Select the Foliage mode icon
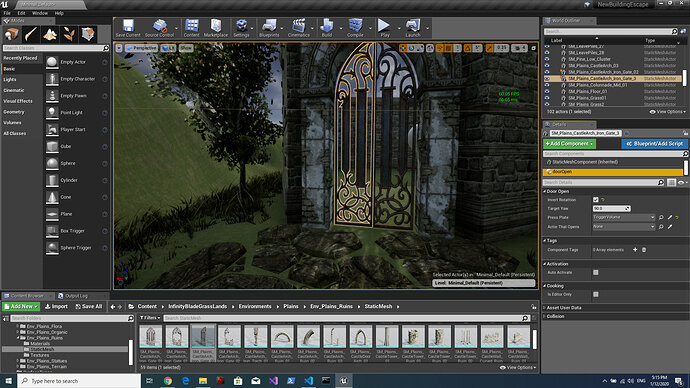Image resolution: width=690 pixels, height=388 pixels. pos(69,34)
